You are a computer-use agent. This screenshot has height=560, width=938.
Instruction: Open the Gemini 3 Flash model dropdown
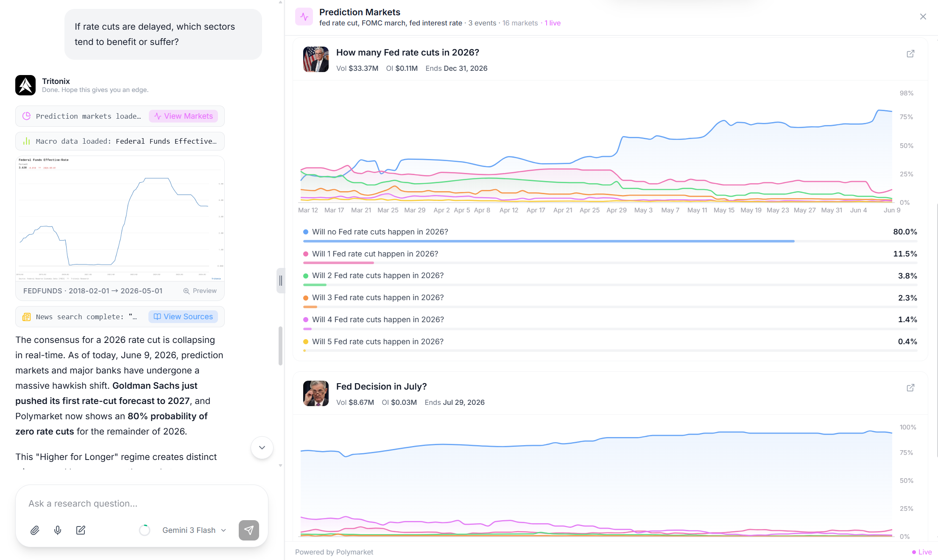pos(194,530)
